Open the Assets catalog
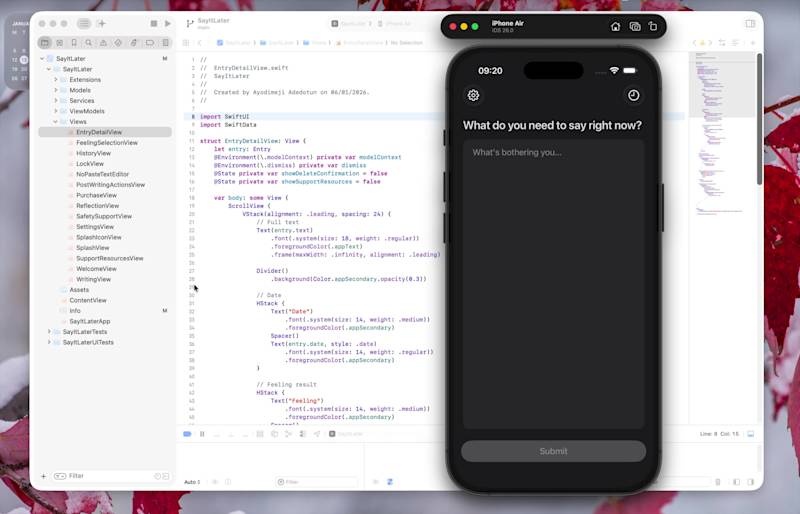 point(79,290)
